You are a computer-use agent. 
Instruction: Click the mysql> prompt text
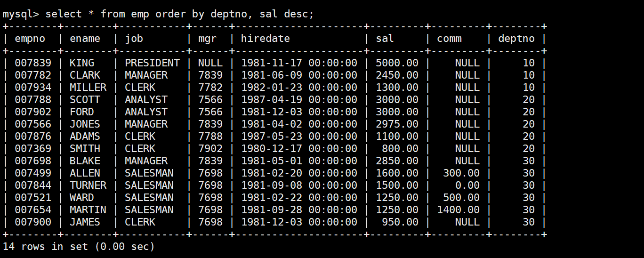(21, 14)
